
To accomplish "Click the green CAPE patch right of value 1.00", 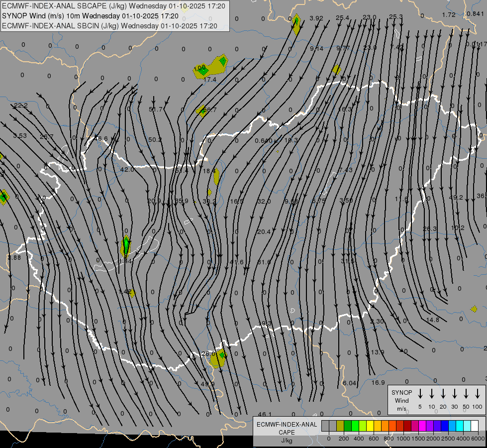I will [x=222, y=61].
